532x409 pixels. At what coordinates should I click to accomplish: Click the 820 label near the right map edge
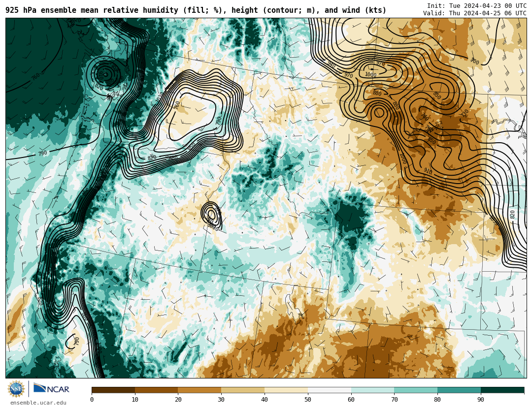pos(512,214)
